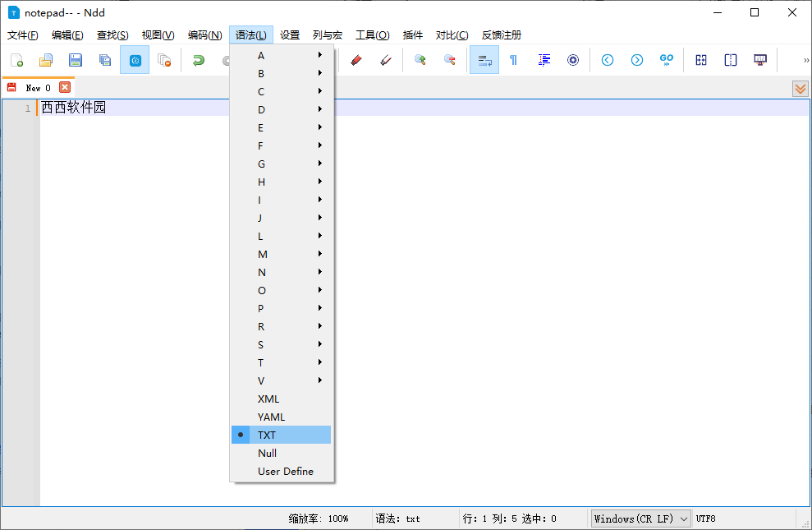Click the next position right-arrow icon
The image size is (812, 530).
tap(637, 60)
